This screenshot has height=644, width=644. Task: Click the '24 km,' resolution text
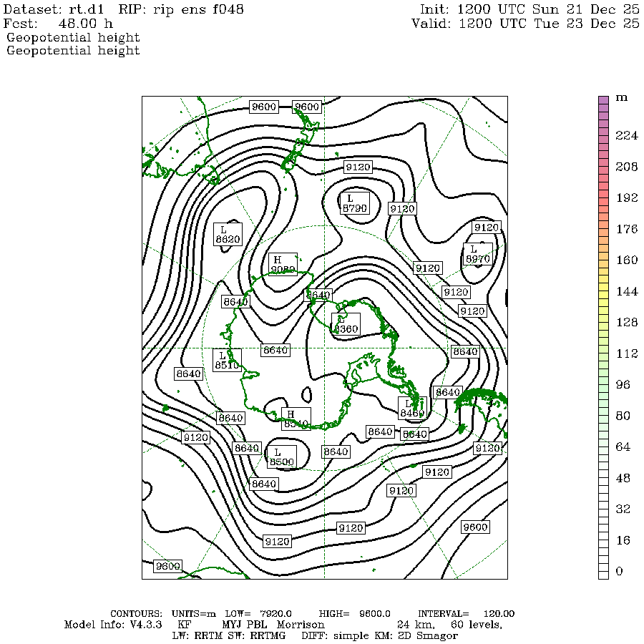click(416, 625)
